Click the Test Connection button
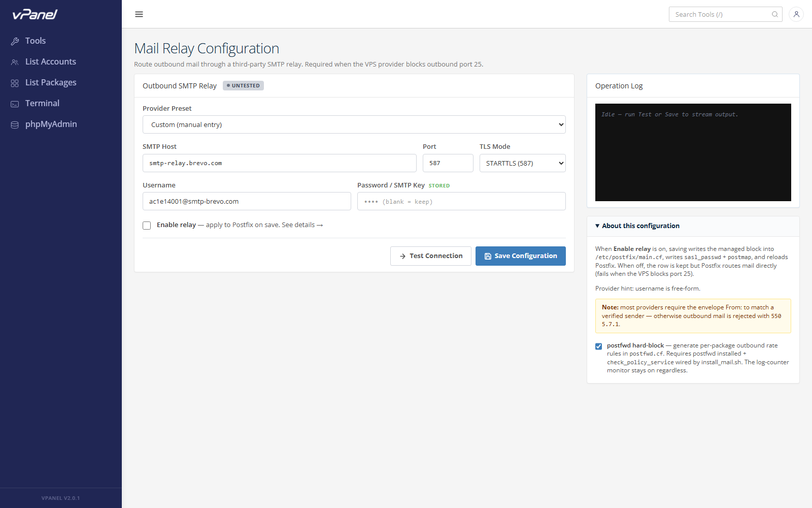This screenshot has width=812, height=508. click(x=431, y=256)
